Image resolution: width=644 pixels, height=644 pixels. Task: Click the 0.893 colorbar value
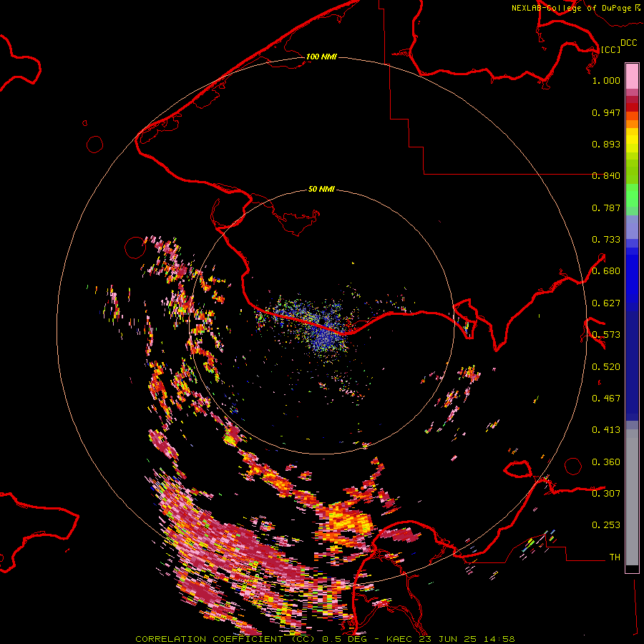(606, 144)
